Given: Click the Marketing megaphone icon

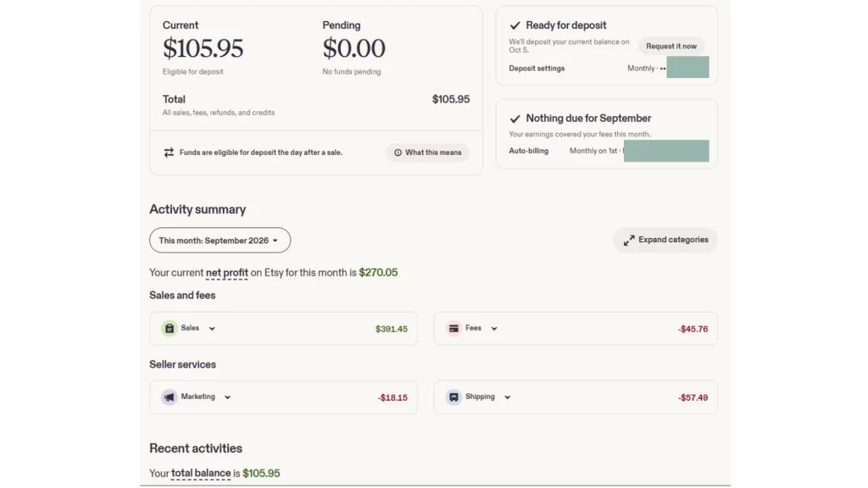Looking at the screenshot, I should [170, 396].
